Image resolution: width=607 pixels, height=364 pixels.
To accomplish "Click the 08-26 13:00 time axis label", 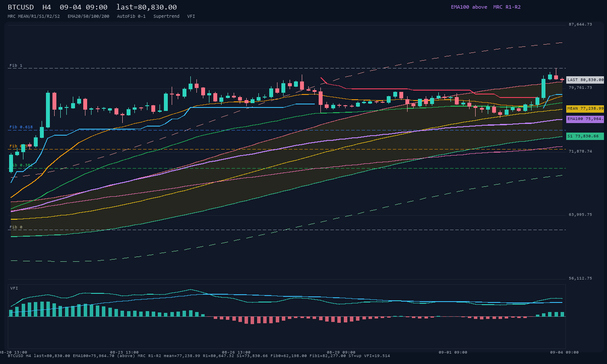I will [x=236, y=352].
